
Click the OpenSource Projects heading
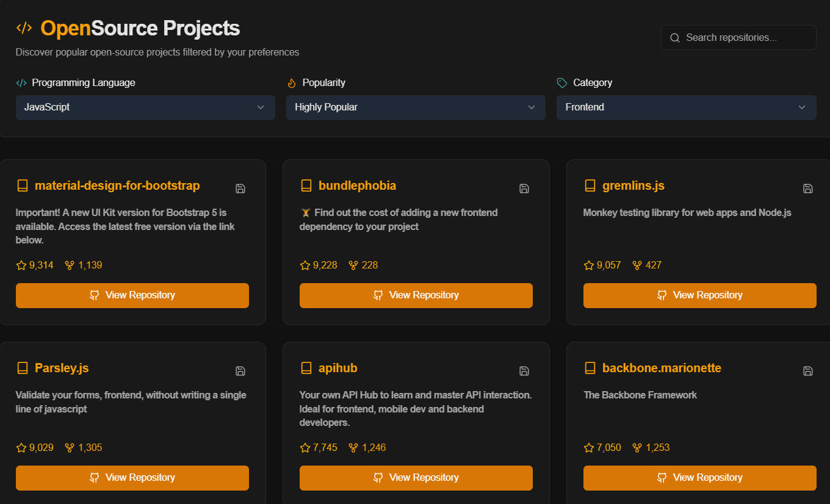[140, 28]
